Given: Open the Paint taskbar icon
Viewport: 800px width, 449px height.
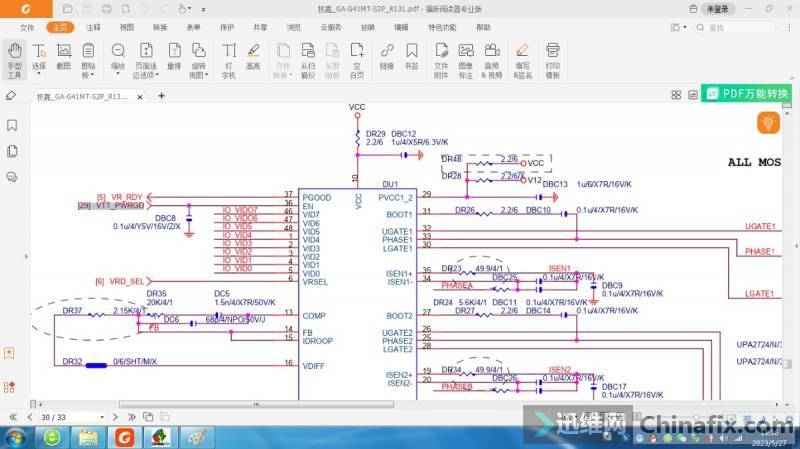Looking at the screenshot, I should pyautogui.click(x=196, y=438).
